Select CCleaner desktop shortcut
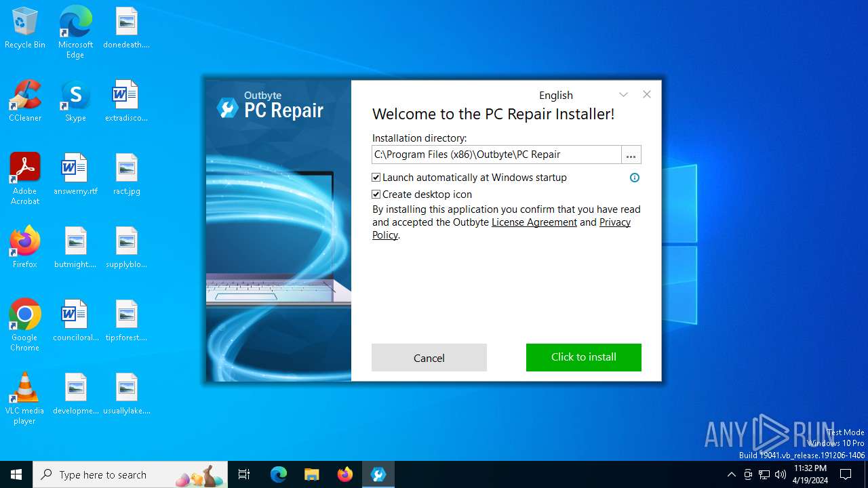This screenshot has width=868, height=488. click(25, 101)
